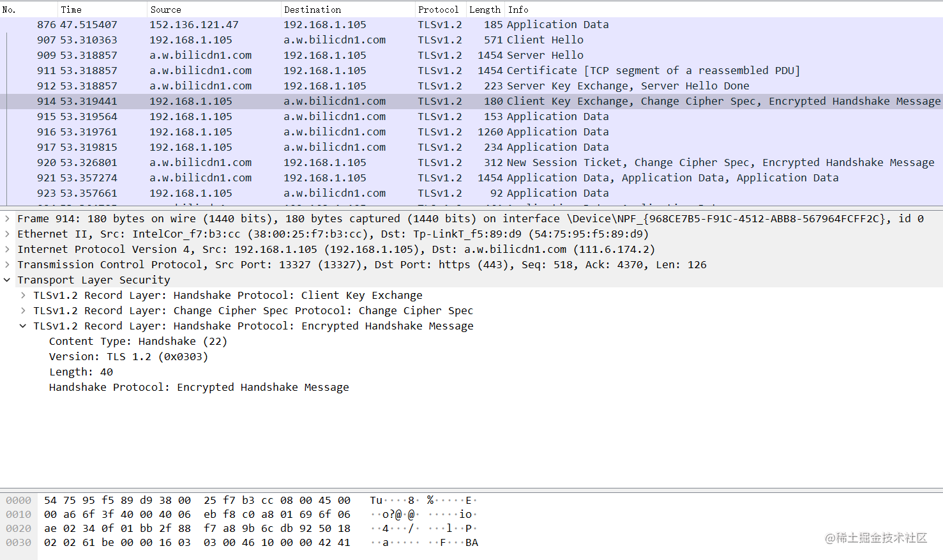943x560 pixels.
Task: Select packet 917 with length 234
Action: click(x=471, y=147)
